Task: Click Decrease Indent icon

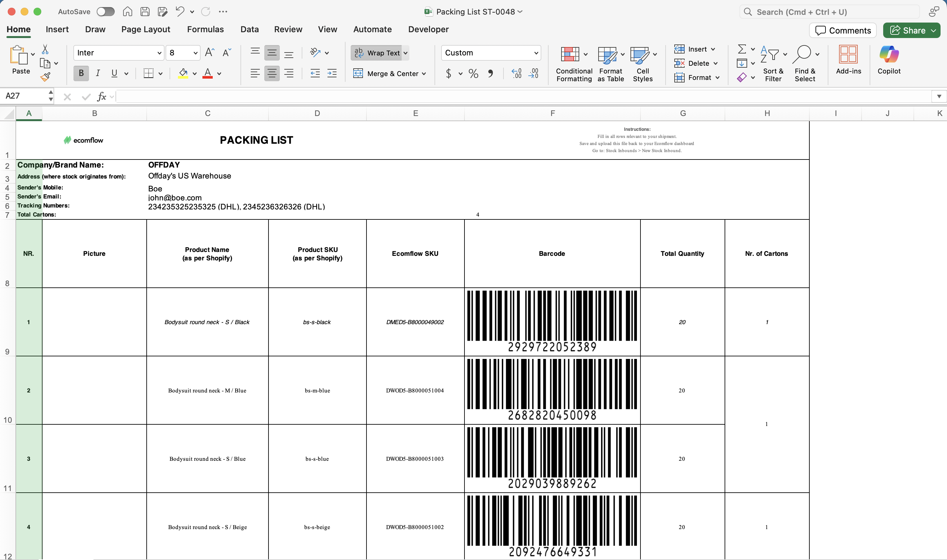Action: coord(315,73)
